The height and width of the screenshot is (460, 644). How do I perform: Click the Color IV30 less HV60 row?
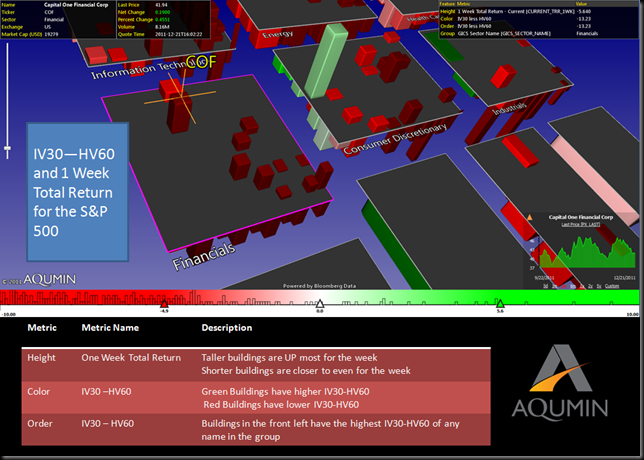(538, 19)
